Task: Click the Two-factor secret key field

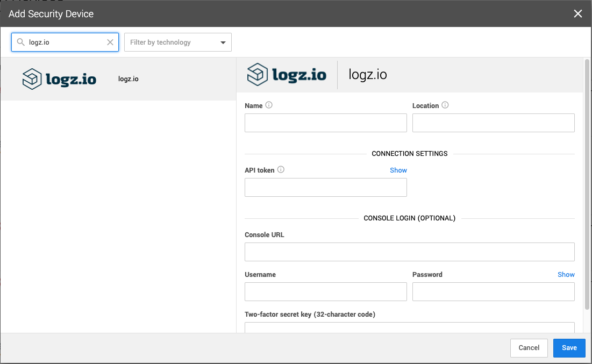Action: pyautogui.click(x=410, y=327)
